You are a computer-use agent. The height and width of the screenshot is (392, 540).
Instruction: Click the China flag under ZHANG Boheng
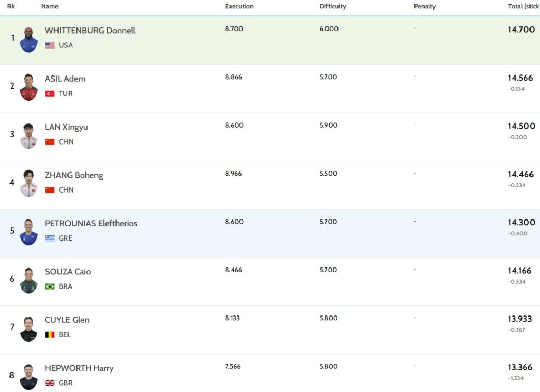pyautogui.click(x=50, y=190)
